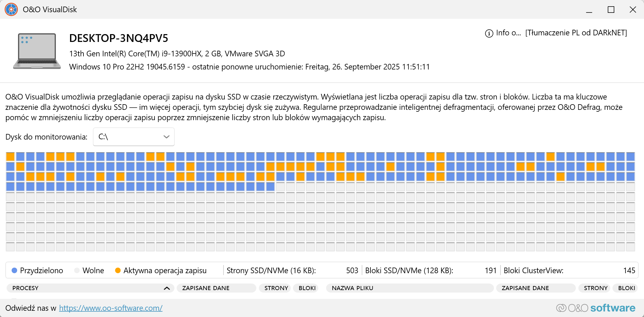
Task: Click the first orange block in cluster map
Action: pyautogui.click(x=10, y=156)
